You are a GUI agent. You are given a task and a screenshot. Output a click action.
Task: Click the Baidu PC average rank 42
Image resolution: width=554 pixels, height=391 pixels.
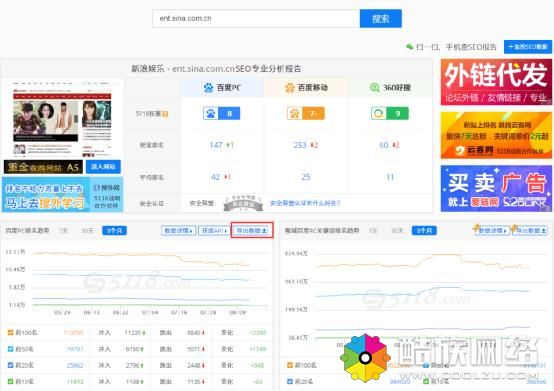point(216,177)
